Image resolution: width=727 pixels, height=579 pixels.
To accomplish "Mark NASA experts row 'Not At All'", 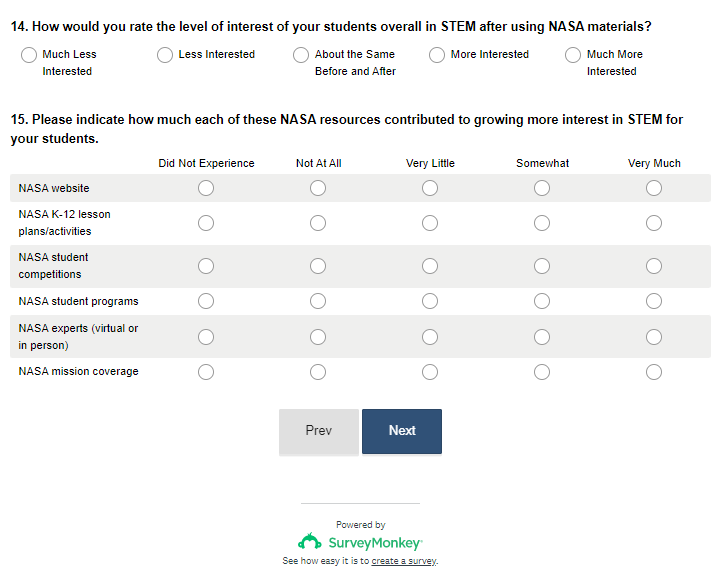I will click(318, 337).
